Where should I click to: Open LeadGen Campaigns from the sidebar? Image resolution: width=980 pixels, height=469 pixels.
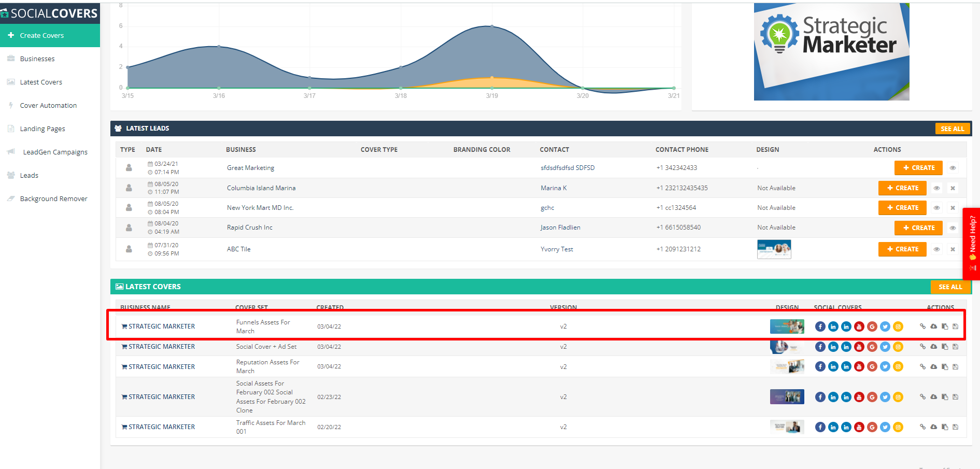55,152
